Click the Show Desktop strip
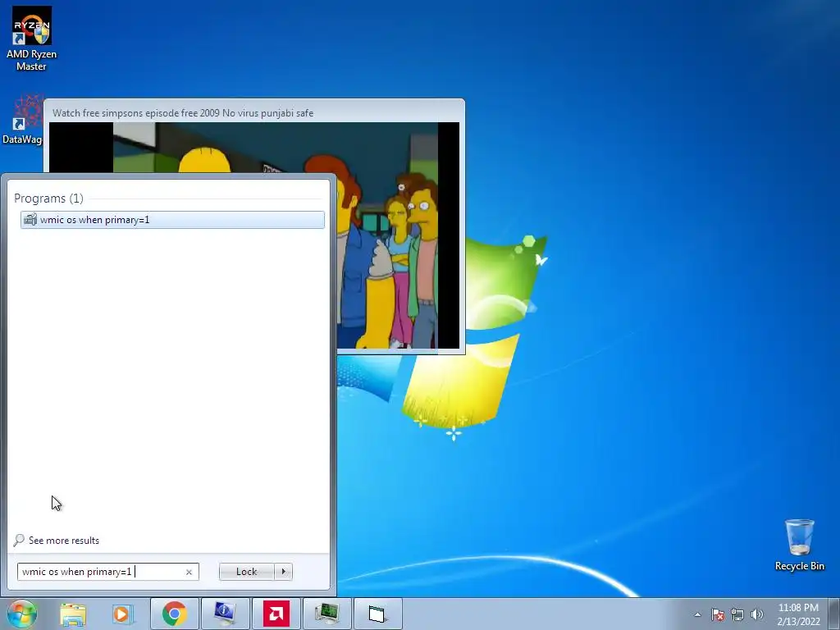 (834, 614)
